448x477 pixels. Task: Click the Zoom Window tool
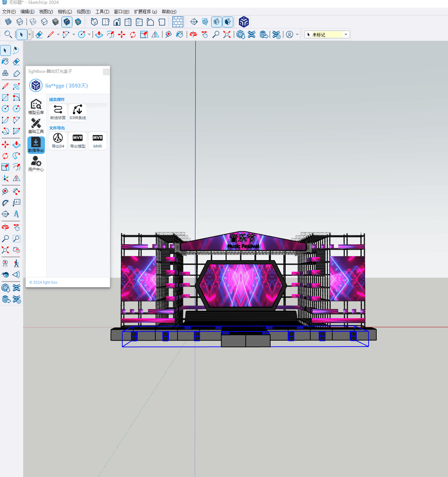coord(16,239)
